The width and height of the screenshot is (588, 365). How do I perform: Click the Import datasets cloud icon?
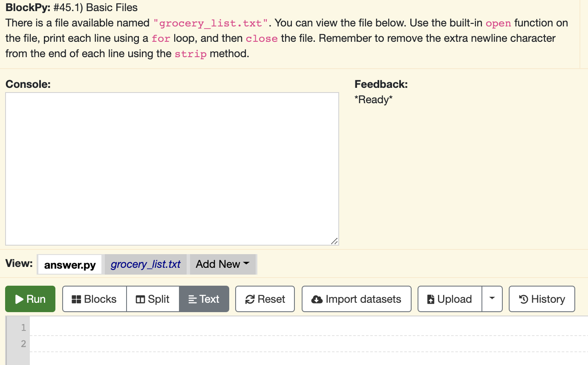click(x=317, y=299)
